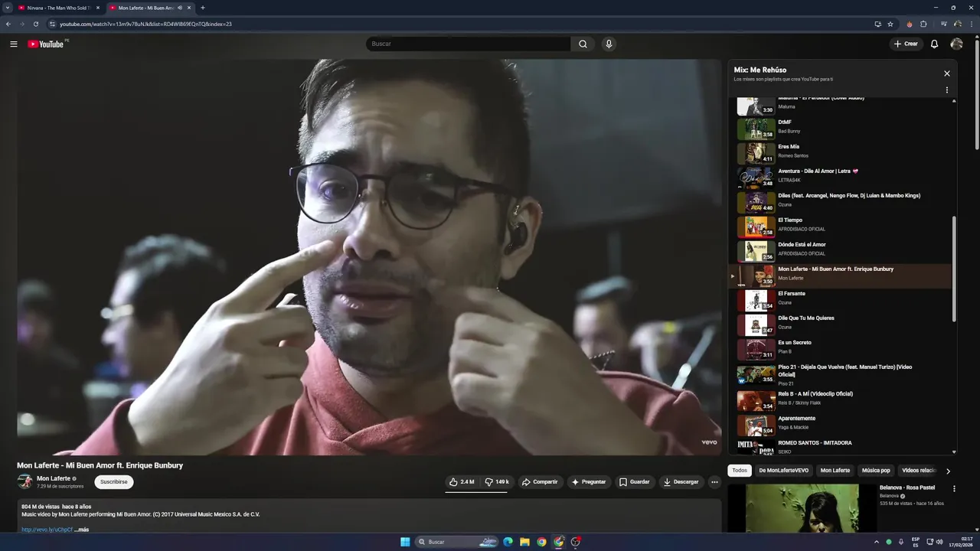
Task: Open the Mix playlist options menu
Action: (x=947, y=90)
